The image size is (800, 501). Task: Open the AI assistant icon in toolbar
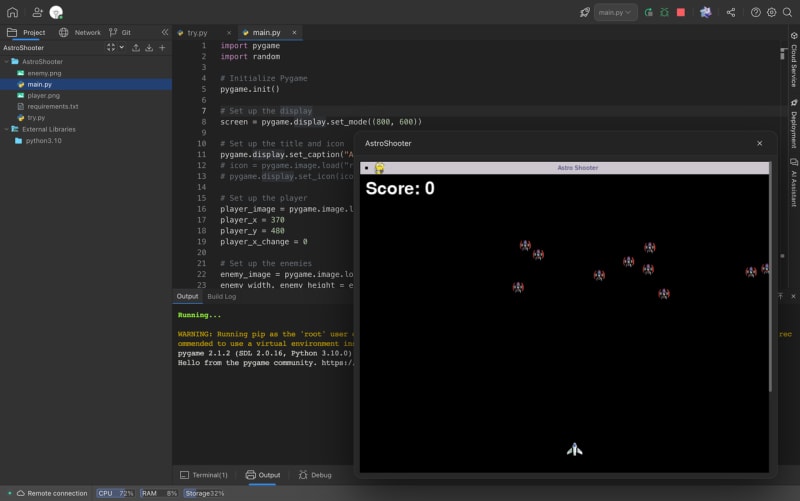coord(706,12)
